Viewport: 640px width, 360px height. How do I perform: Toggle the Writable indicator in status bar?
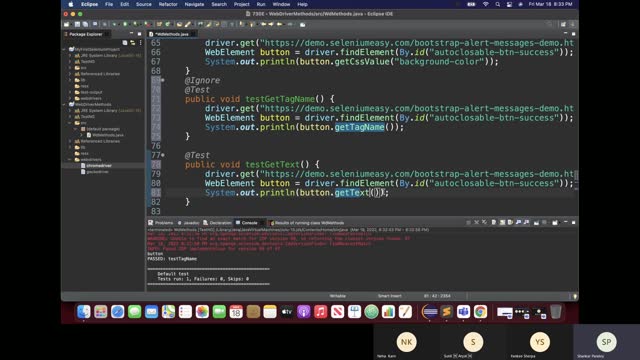pyautogui.click(x=338, y=296)
